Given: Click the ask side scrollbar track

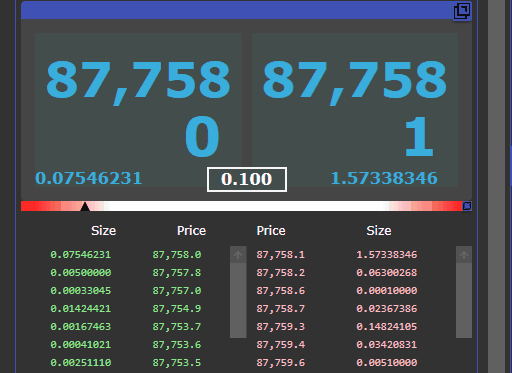Looking at the screenshot, I should pyautogui.click(x=464, y=300).
